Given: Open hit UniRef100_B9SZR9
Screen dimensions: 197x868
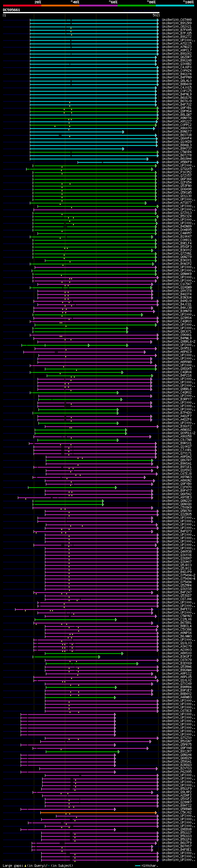Looking at the screenshot, I should pyautogui.click(x=177, y=23).
